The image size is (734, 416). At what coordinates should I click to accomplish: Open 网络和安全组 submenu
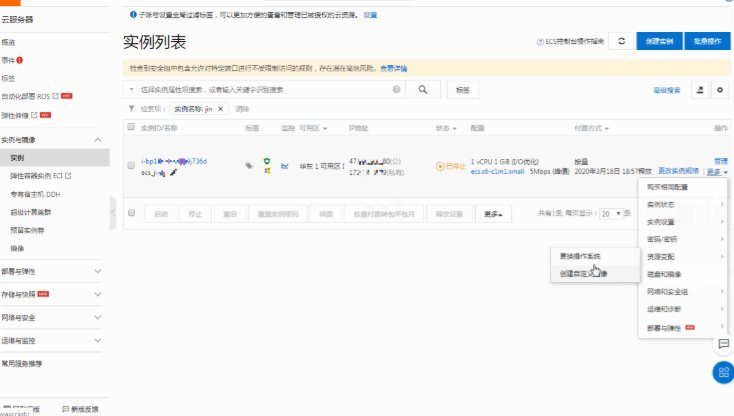tap(682, 292)
